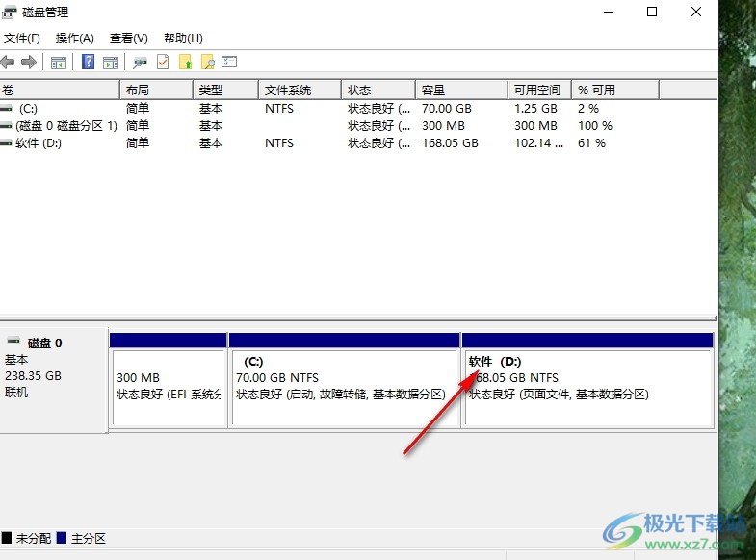This screenshot has height=560, width=756.
Task: Click the 70.00 GB capacity cell
Action: (447, 109)
